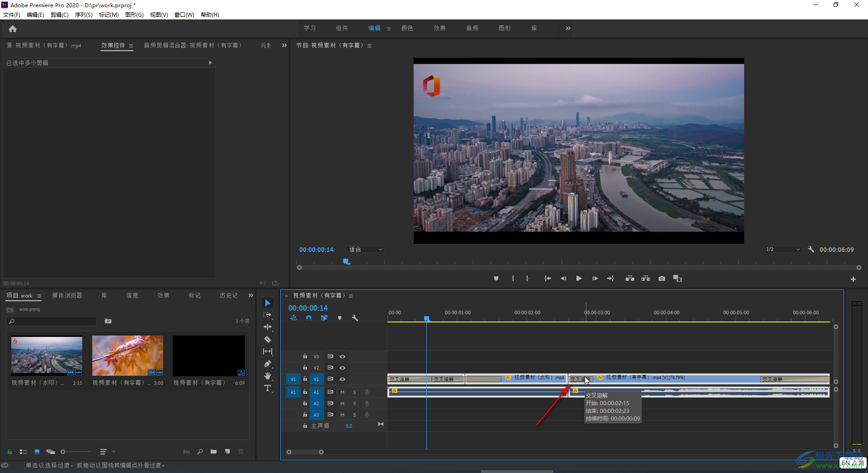Select the Ripple Edit tool
This screenshot has width=868, height=473.
click(x=268, y=327)
